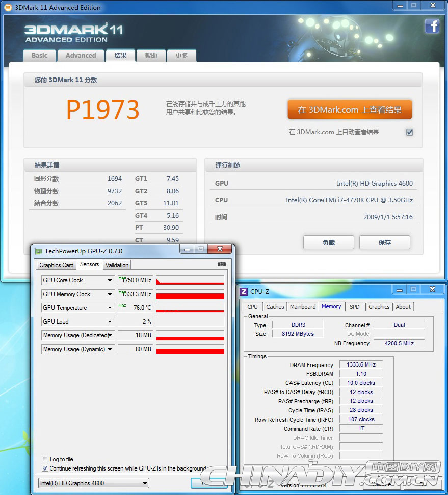448x495 pixels.
Task: Minimize the CPU-Z window
Action: click(x=400, y=289)
